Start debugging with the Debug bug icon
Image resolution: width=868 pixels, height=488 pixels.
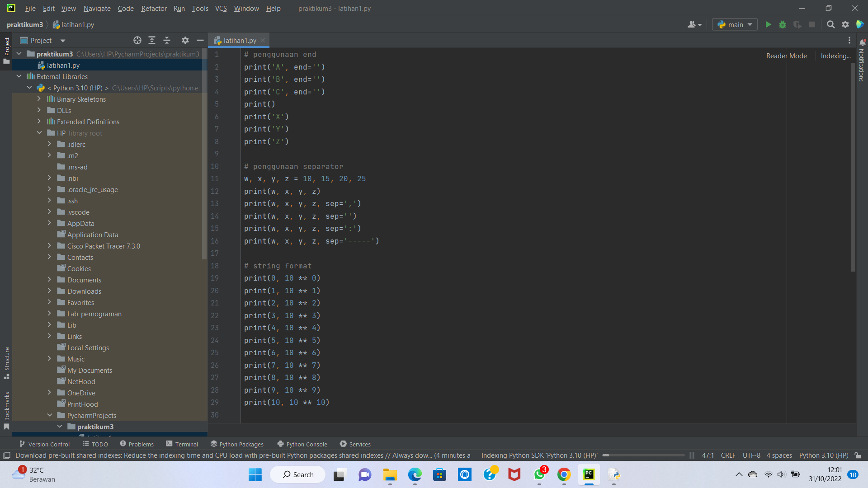[783, 24]
